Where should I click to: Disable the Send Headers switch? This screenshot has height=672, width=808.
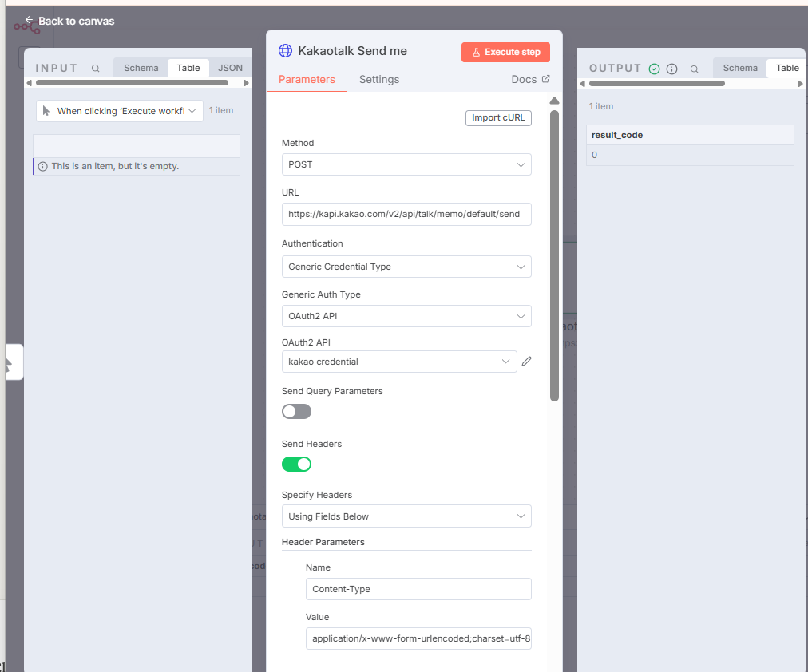pyautogui.click(x=296, y=464)
